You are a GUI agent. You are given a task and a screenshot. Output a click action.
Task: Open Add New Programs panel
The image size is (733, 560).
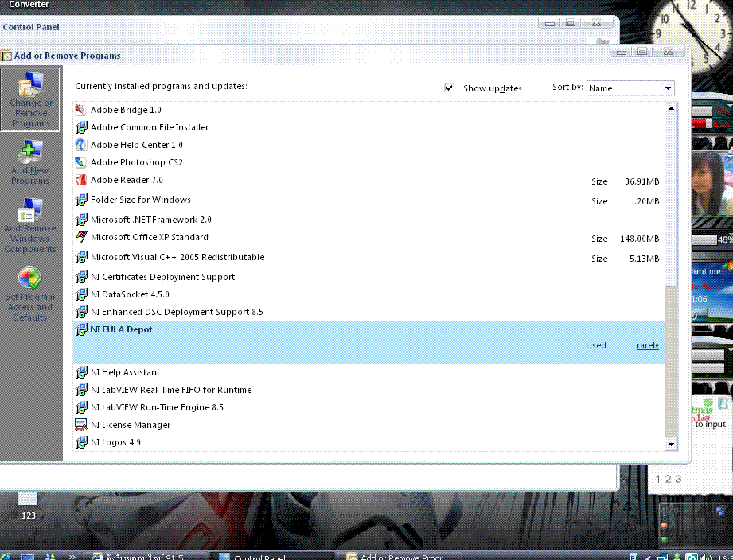[30, 162]
